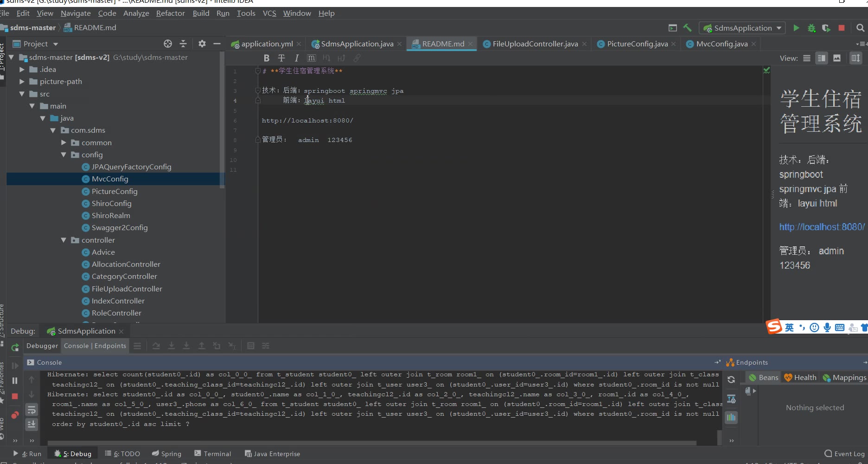Open the Sogou soft keyboard icon
The height and width of the screenshot is (464, 868).
click(840, 328)
